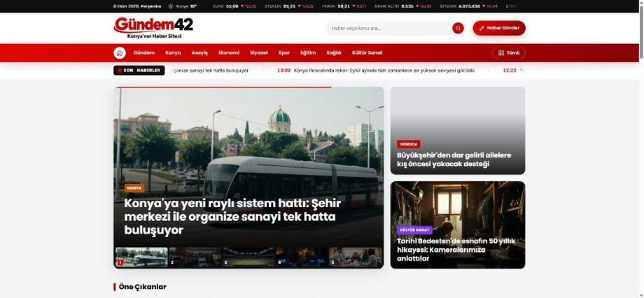Open the Konya category in the nav bar

(x=173, y=53)
